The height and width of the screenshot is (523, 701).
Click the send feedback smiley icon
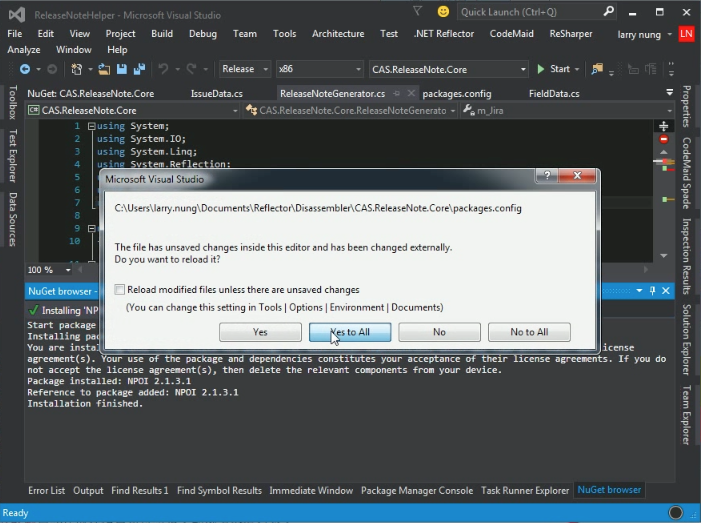[443, 12]
